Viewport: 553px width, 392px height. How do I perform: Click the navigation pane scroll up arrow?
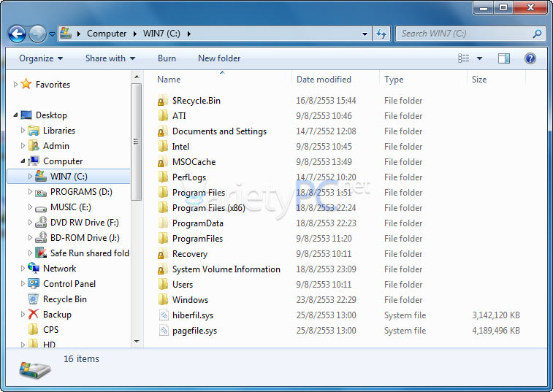coord(137,77)
